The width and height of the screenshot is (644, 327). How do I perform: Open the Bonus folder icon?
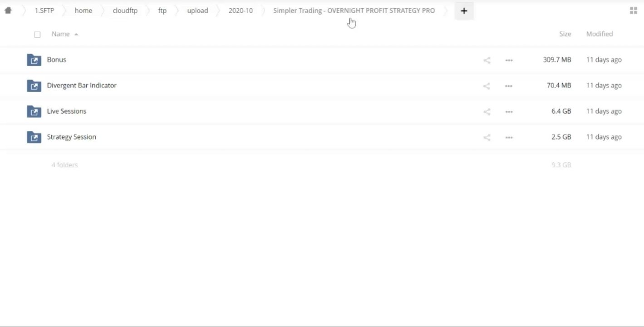(x=34, y=60)
